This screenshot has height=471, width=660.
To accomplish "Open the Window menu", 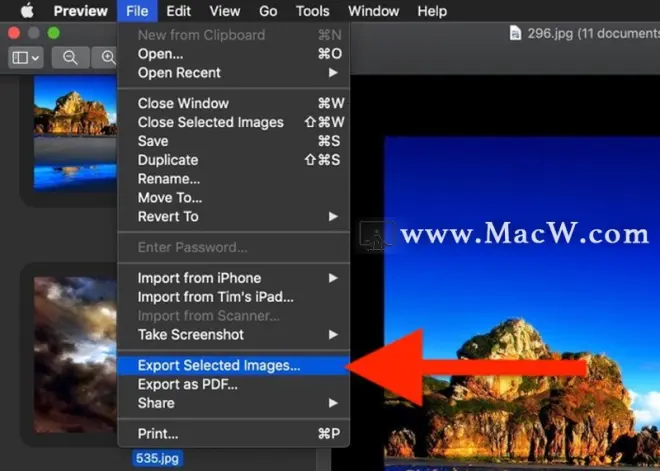I will click(373, 11).
